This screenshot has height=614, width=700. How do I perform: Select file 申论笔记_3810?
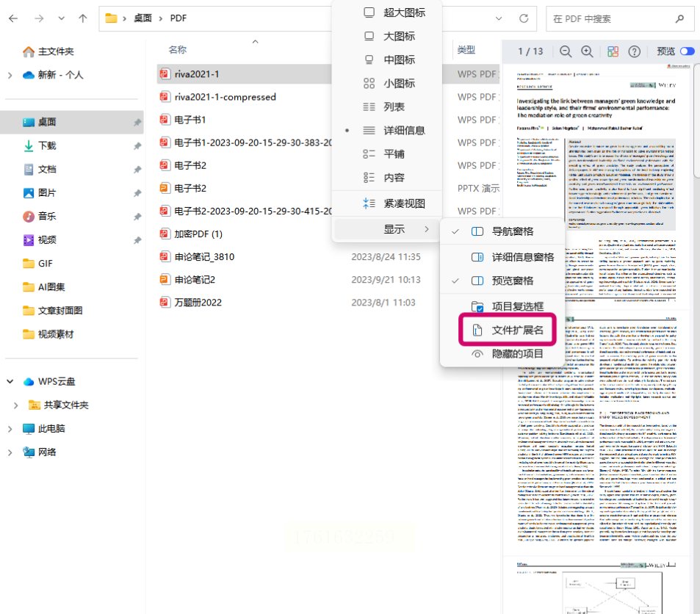coord(204,257)
